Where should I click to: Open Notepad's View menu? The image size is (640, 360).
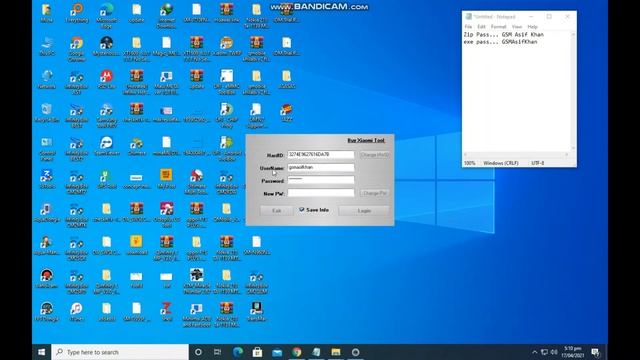coord(517,27)
